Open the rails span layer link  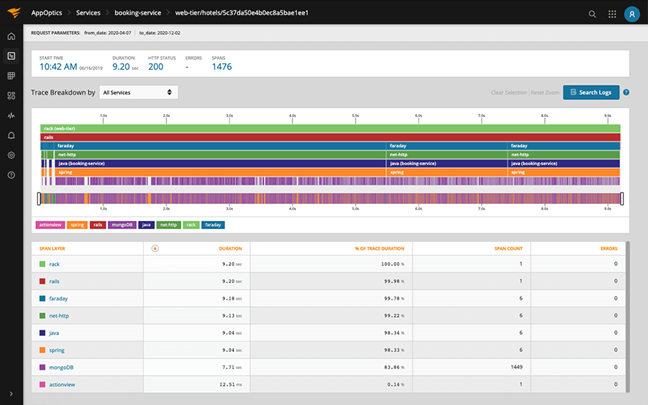[54, 281]
